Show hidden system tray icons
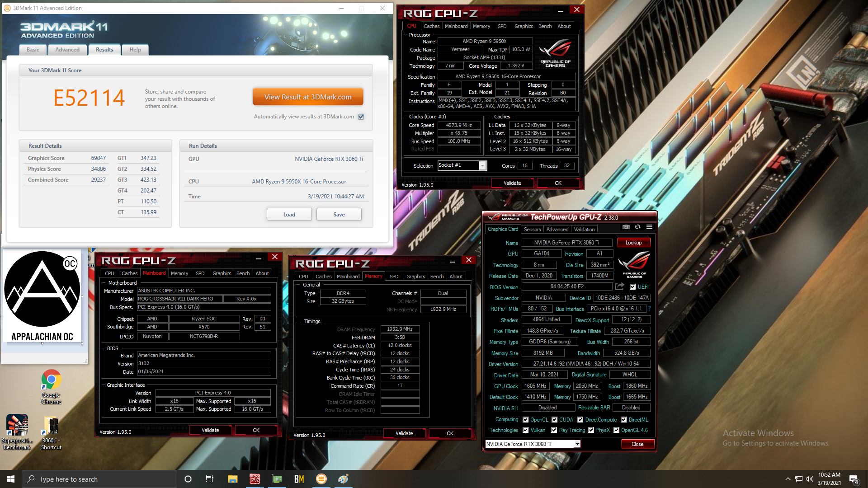This screenshot has width=868, height=488. click(x=788, y=479)
